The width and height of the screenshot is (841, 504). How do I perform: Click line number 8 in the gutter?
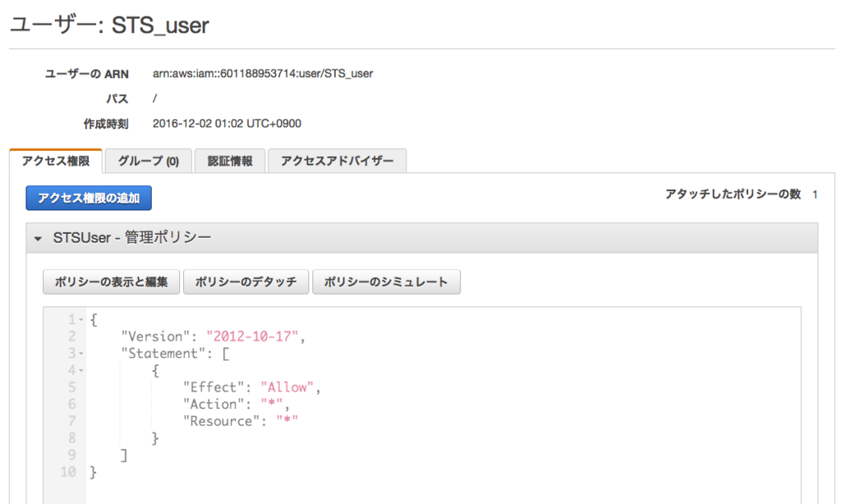point(72,438)
